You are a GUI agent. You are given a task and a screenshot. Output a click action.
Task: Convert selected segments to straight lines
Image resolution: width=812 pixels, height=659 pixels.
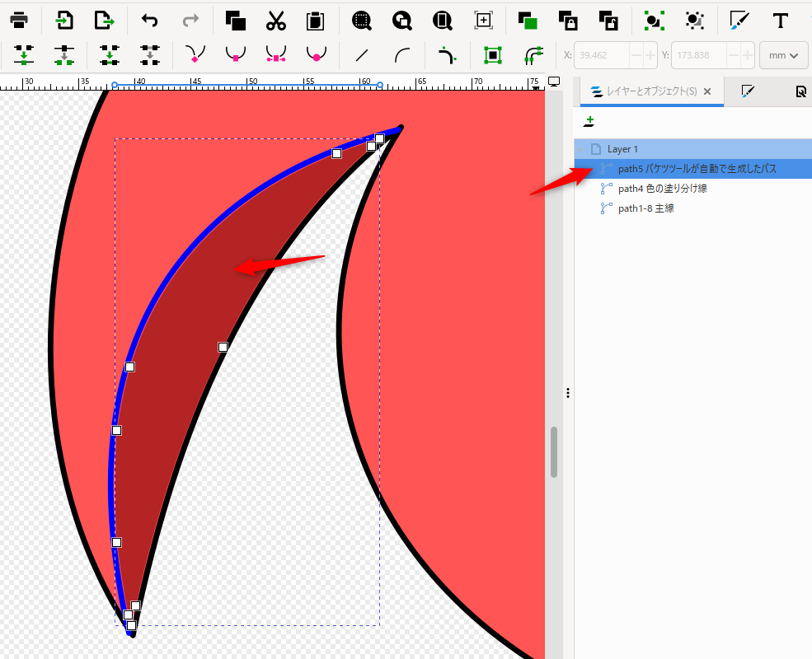[362, 55]
